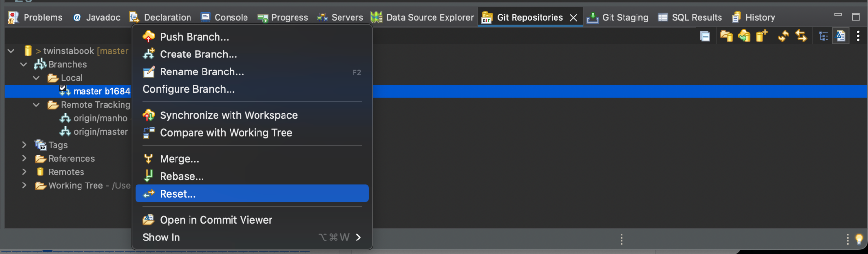The image size is (868, 254).
Task: Open the Show In submenu
Action: [x=252, y=237]
